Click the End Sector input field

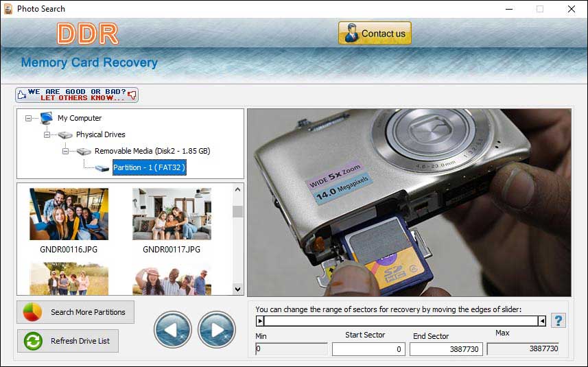[x=446, y=349]
